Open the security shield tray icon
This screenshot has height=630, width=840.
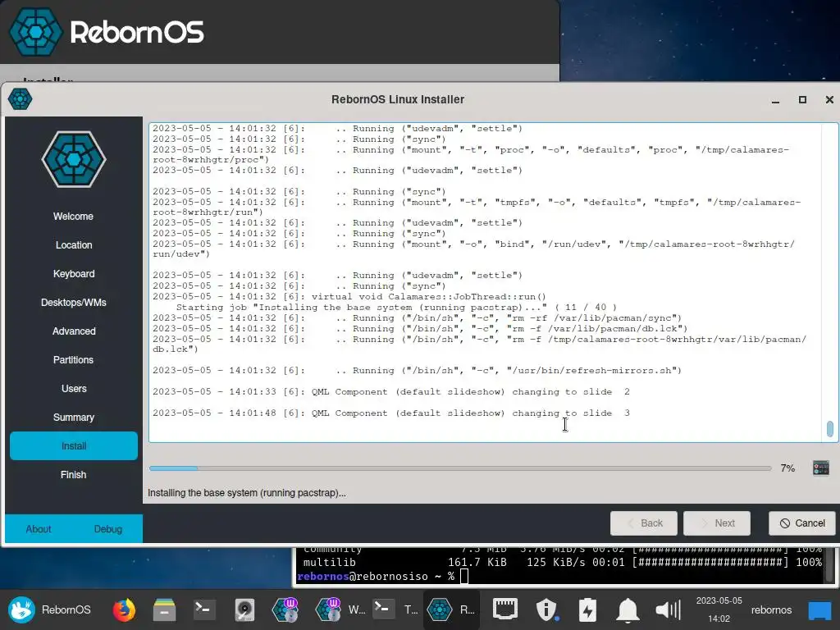click(546, 609)
